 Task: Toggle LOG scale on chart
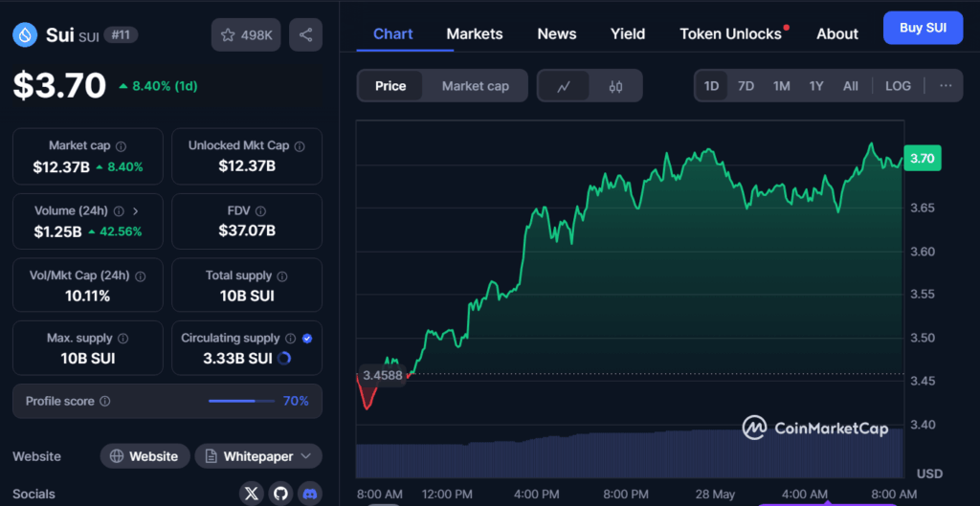click(x=898, y=86)
